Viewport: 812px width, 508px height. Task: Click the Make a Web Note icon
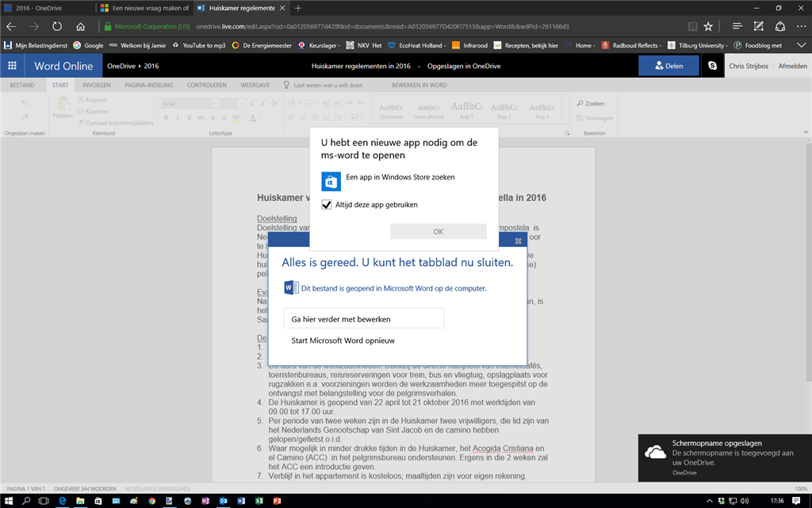click(759, 26)
